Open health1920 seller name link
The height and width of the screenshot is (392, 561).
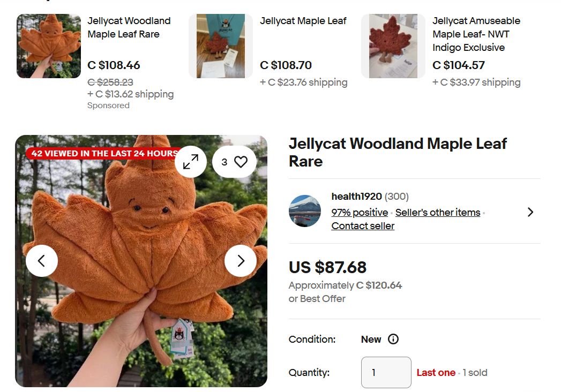pos(357,197)
